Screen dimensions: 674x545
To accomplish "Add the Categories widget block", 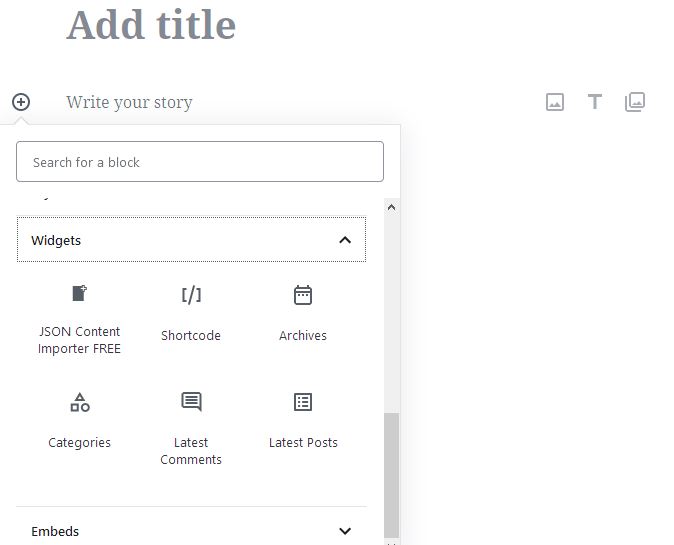I will click(80, 428).
